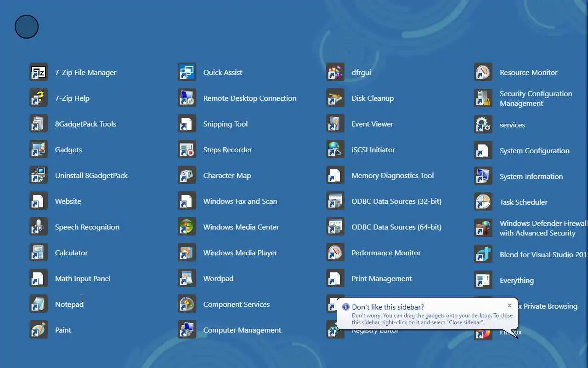Click the "System Configuration" label
Viewport: 588px width, 368px height.
535,150
